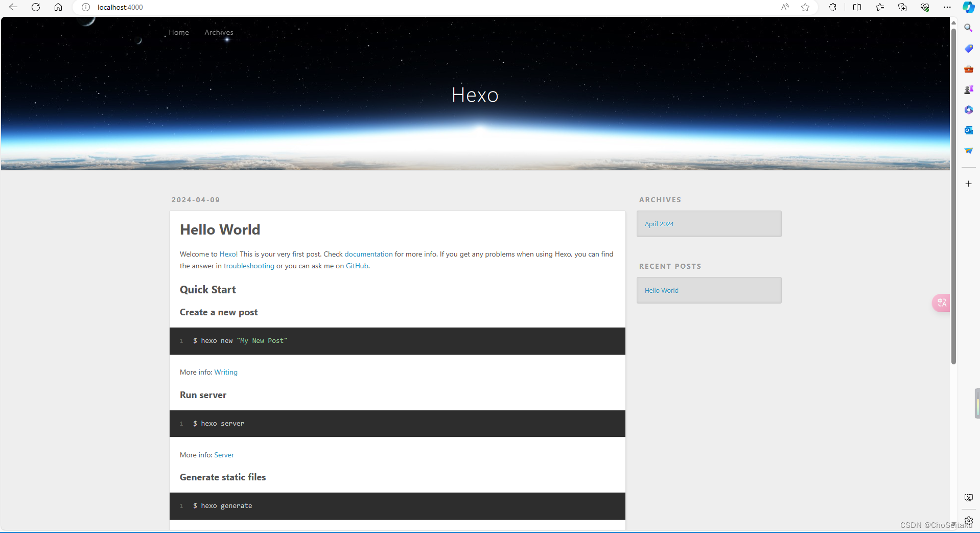The width and height of the screenshot is (980, 533).
Task: Click the Create a new post heading
Action: click(x=219, y=312)
